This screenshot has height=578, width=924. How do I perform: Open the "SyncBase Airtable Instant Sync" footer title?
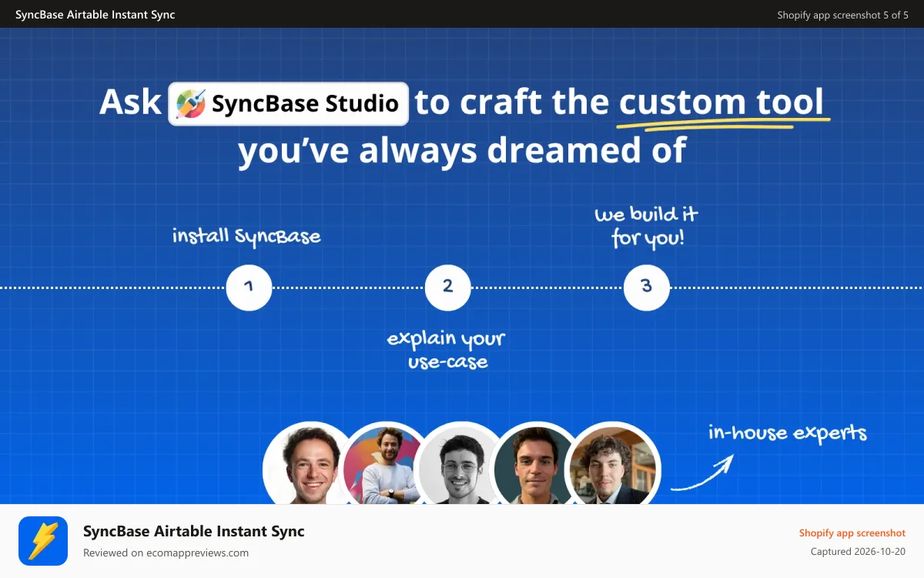[x=194, y=531]
